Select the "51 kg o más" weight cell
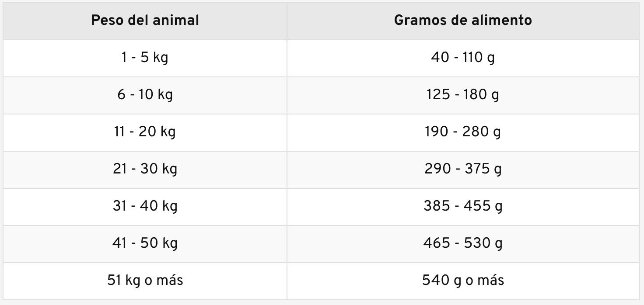The image size is (644, 305). 145,280
